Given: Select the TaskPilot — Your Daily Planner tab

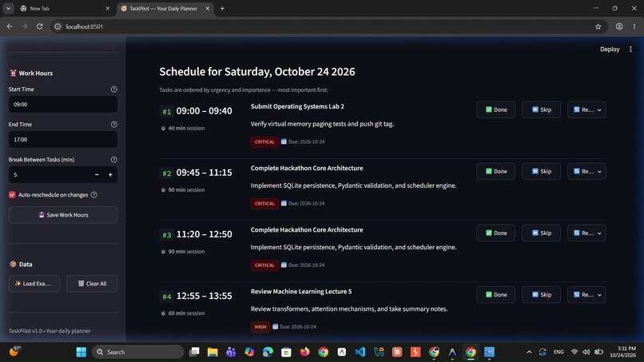Looking at the screenshot, I should point(162,8).
